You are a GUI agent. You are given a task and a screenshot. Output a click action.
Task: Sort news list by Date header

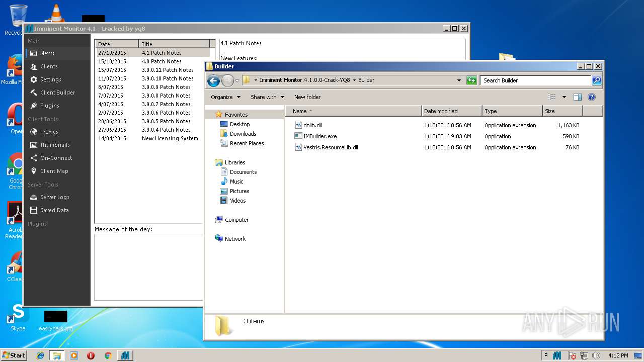(117, 44)
